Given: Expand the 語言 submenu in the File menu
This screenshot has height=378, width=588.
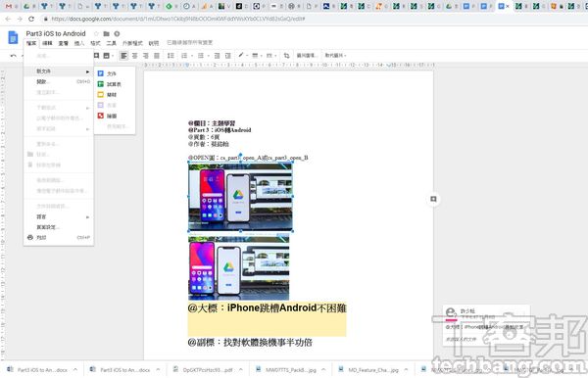Looking at the screenshot, I should 59,216.
